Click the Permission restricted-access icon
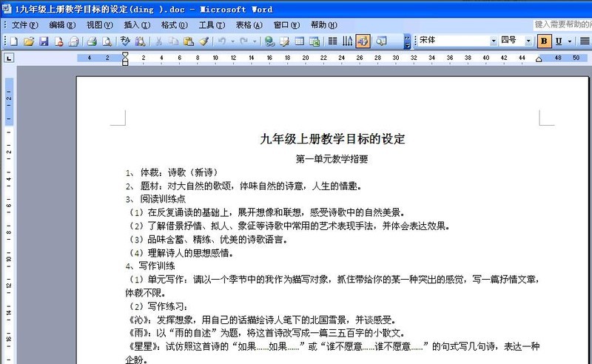The image size is (592, 364). pos(58,41)
